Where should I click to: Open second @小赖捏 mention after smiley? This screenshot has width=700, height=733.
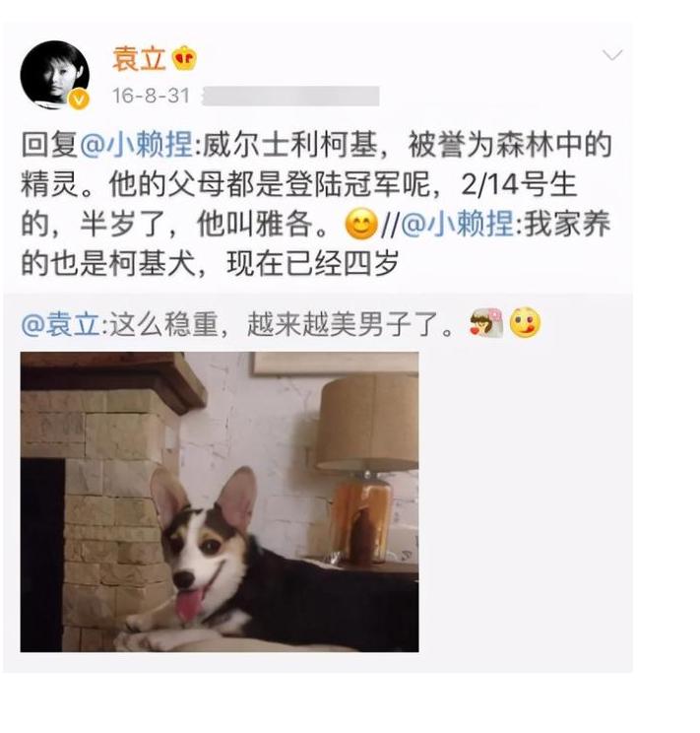click(457, 224)
